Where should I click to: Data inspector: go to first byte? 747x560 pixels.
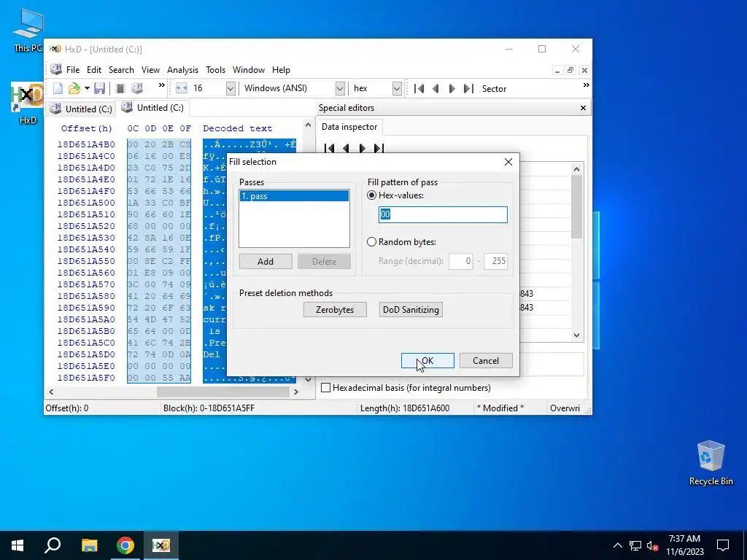pos(329,148)
